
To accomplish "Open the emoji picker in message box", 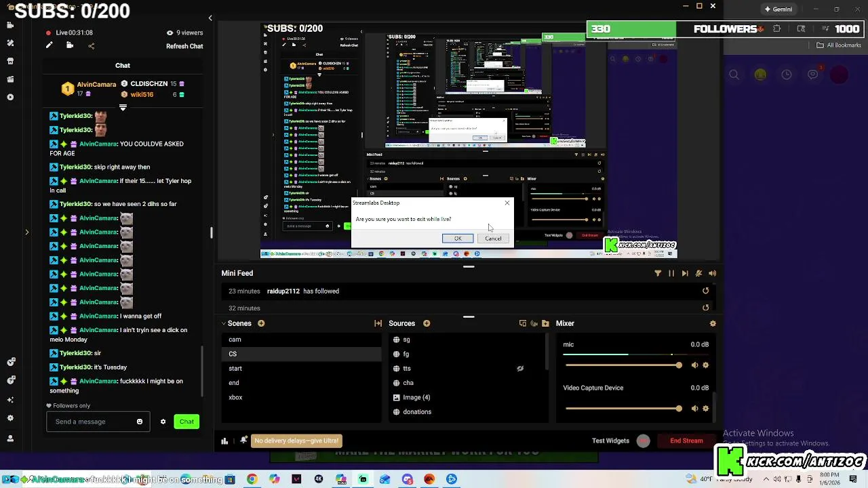I will click(140, 422).
